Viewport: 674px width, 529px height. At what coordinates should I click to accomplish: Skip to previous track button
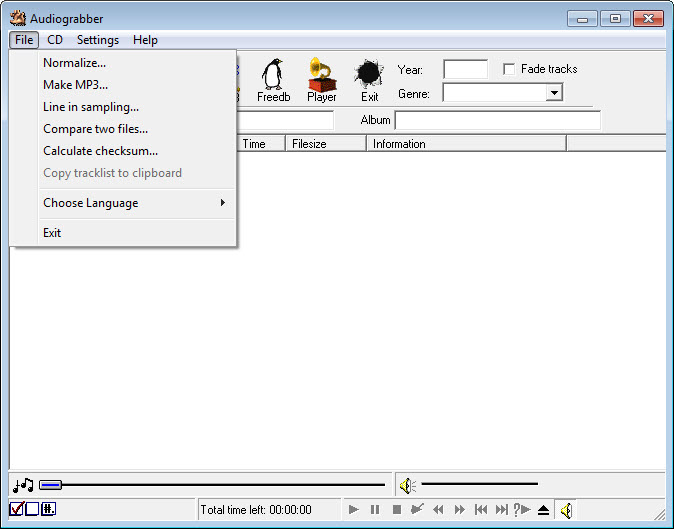tap(481, 510)
